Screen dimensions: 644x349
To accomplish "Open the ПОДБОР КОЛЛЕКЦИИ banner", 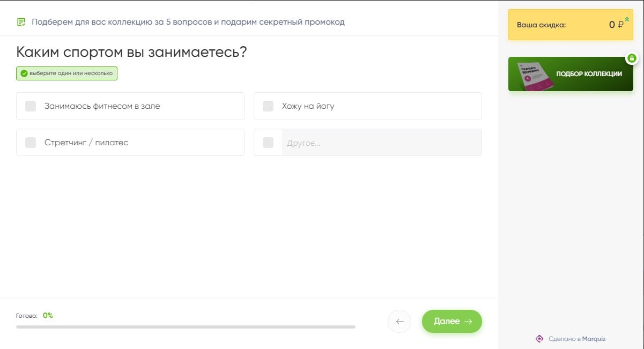I will tap(571, 74).
